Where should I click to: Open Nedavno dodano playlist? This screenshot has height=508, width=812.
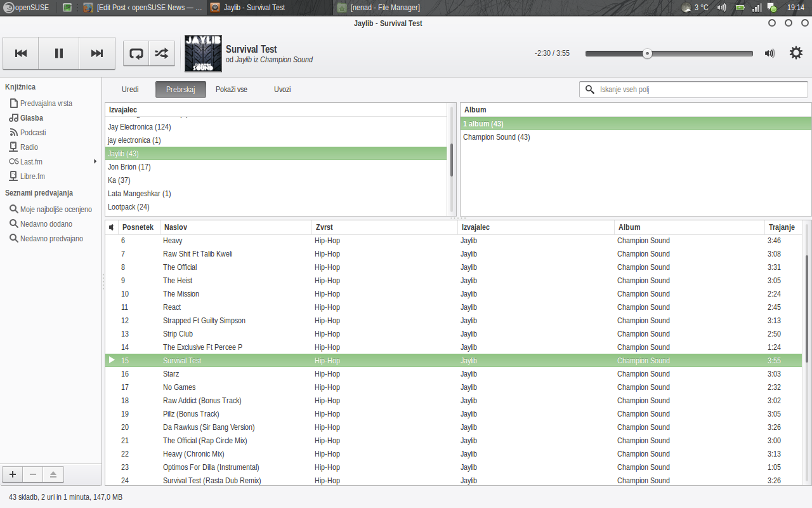(46, 224)
